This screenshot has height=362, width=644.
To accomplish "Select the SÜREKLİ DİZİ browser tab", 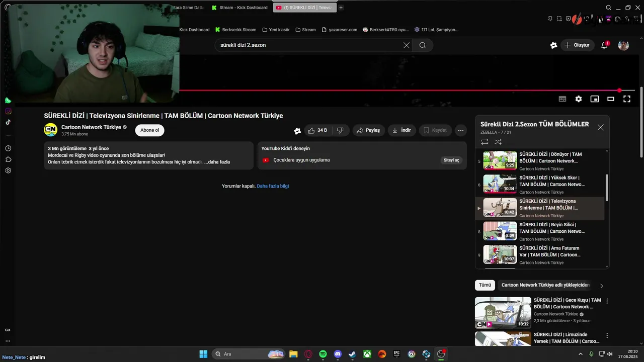I will coord(304,8).
